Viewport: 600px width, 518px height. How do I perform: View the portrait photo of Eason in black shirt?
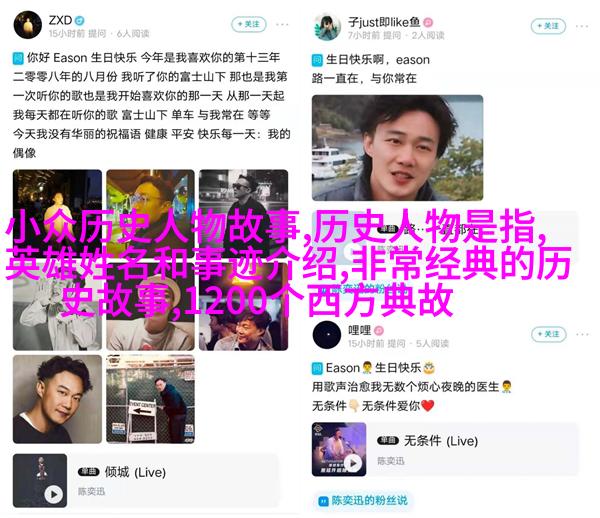tap(57, 399)
